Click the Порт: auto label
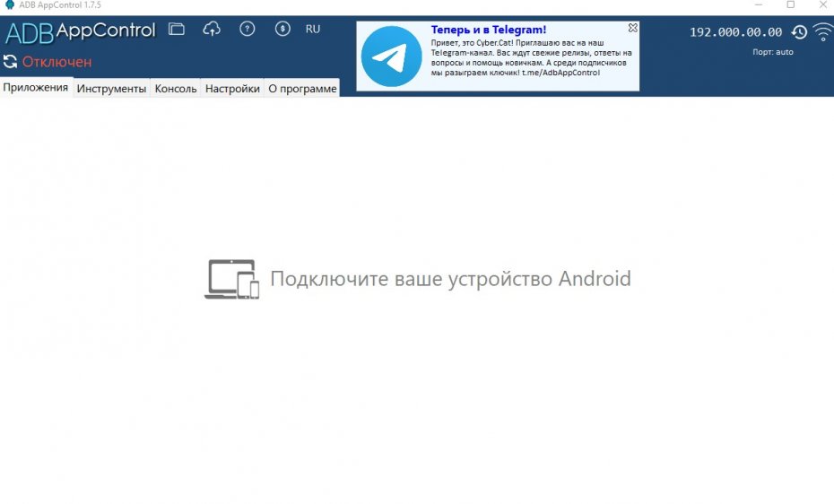The width and height of the screenshot is (834, 504). [x=773, y=52]
